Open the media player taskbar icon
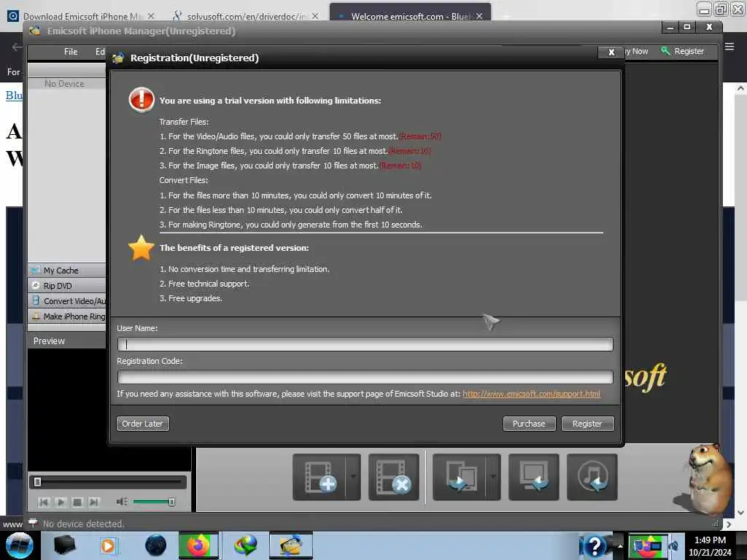 tap(108, 545)
